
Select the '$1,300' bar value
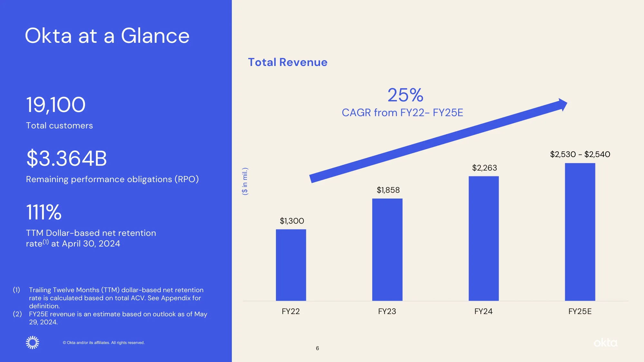coord(292,221)
